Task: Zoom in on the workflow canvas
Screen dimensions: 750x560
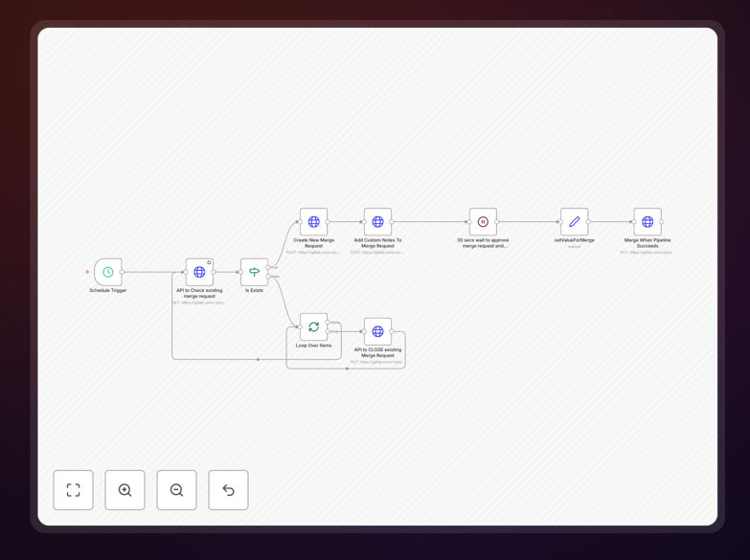Action: [125, 490]
